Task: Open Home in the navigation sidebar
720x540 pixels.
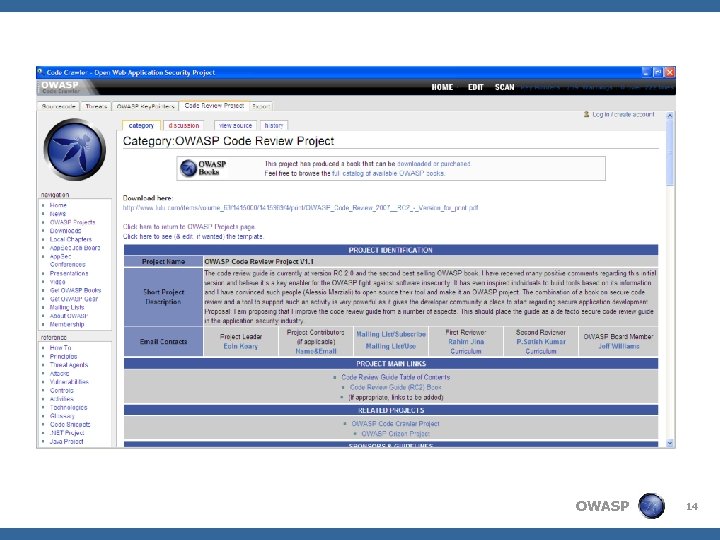Action: pyautogui.click(x=58, y=205)
